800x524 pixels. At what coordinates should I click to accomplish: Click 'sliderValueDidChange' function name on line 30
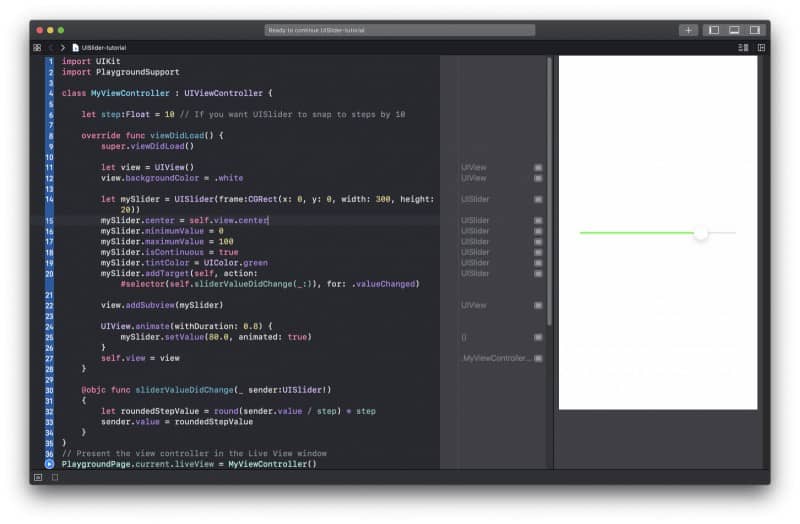click(184, 390)
